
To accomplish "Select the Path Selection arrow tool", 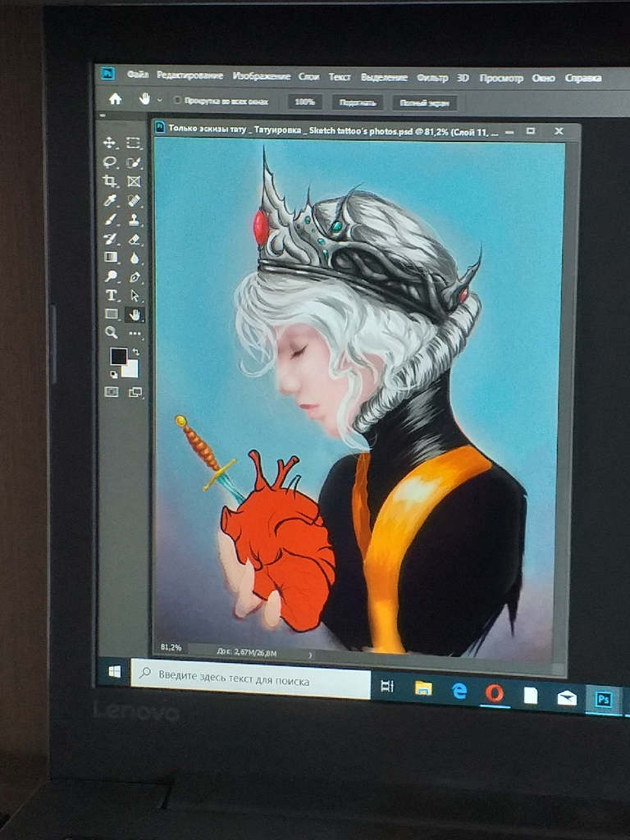I will pos(135,295).
